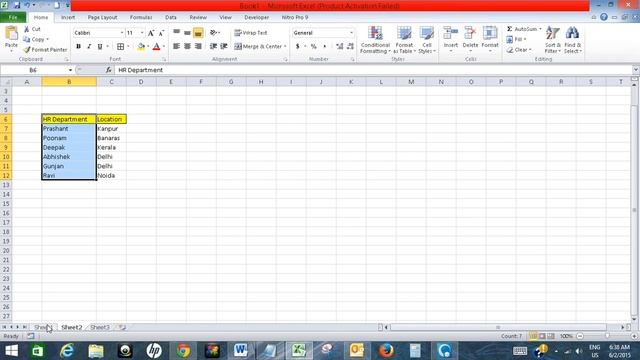Open Excel Help question mark

tap(604, 17)
